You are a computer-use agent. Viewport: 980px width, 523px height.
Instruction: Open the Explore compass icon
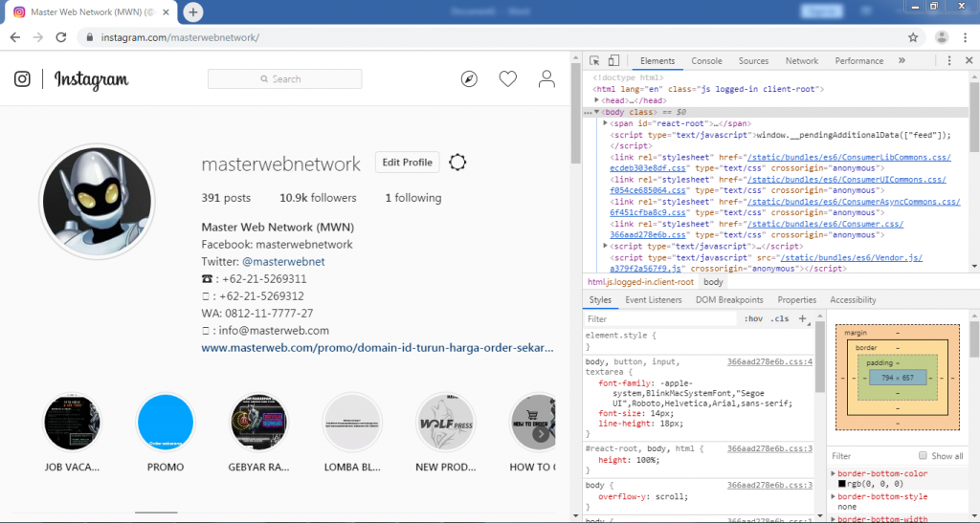(469, 79)
